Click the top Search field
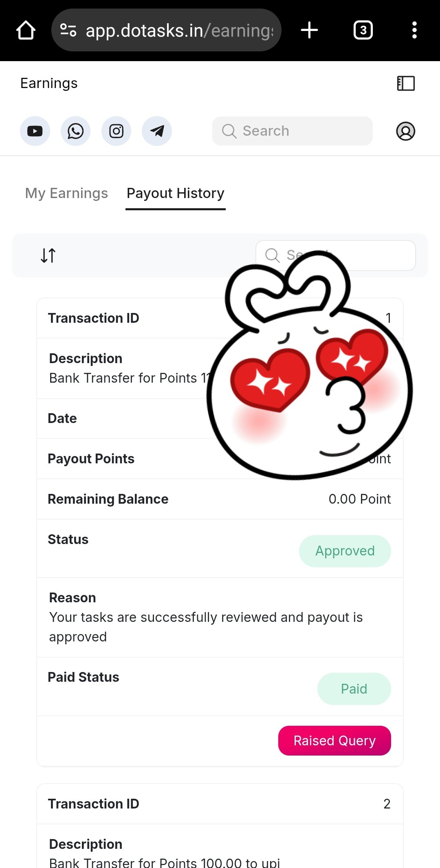Viewport: 440px width, 868px height. [292, 131]
